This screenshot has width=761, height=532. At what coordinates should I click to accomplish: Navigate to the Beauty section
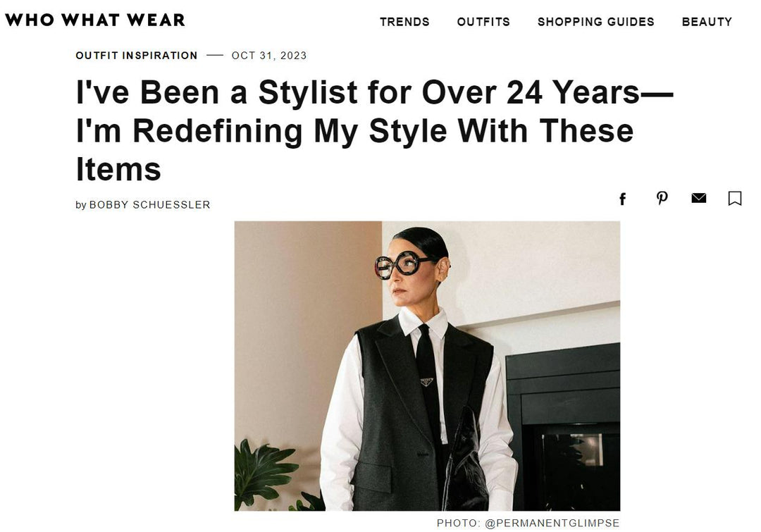(707, 22)
